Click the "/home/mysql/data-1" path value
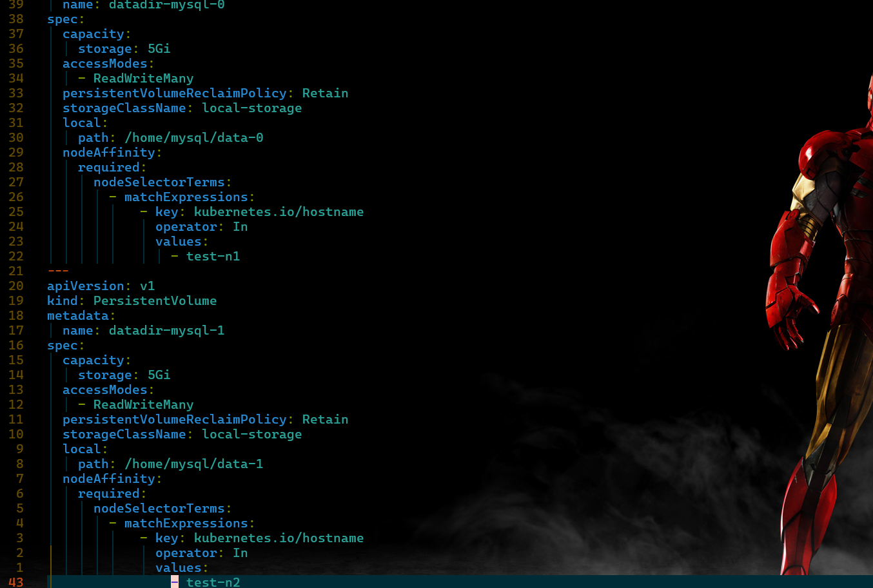 (x=194, y=464)
